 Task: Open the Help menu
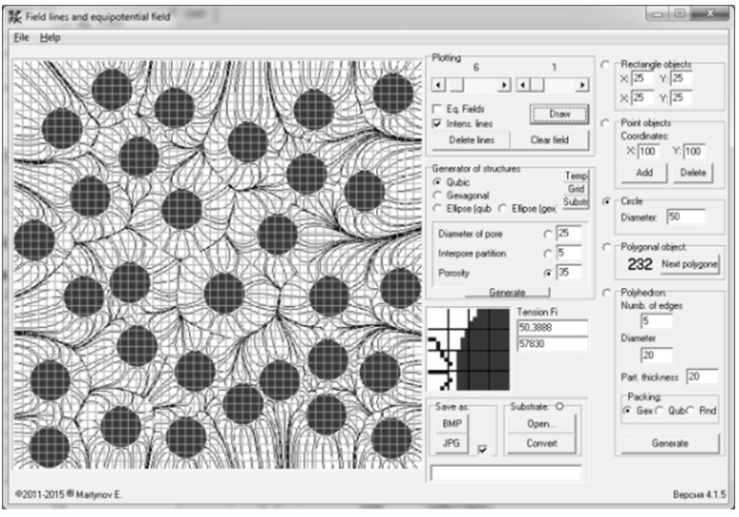50,37
